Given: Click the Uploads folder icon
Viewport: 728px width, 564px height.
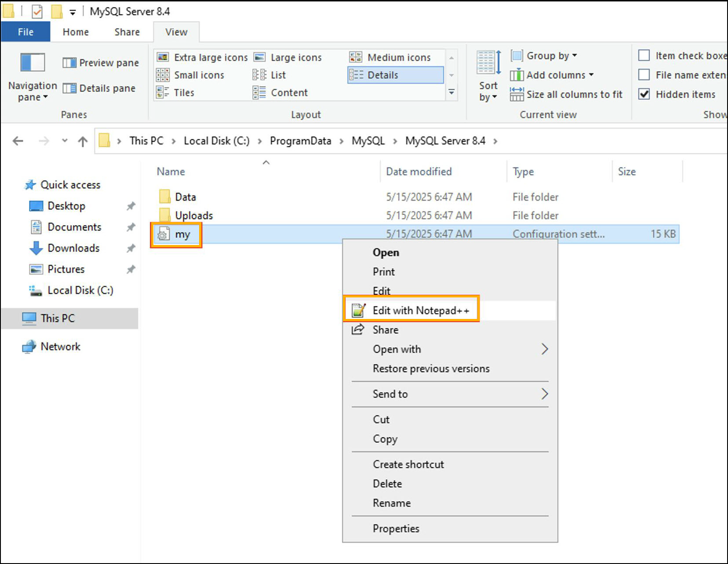Looking at the screenshot, I should [164, 215].
